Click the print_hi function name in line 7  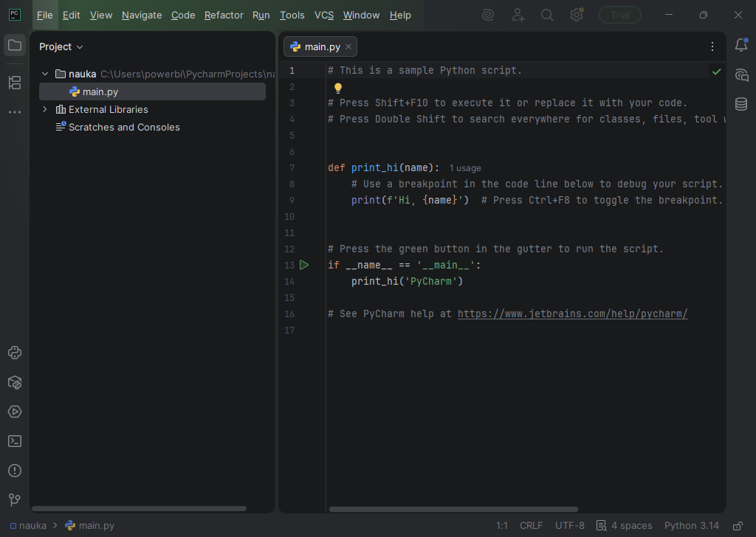[x=374, y=167]
